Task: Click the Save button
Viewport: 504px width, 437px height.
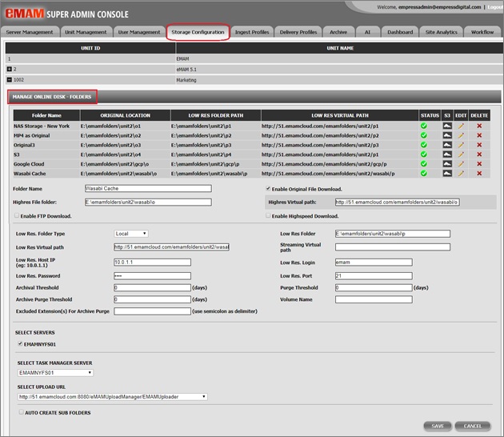Action: pyautogui.click(x=438, y=426)
